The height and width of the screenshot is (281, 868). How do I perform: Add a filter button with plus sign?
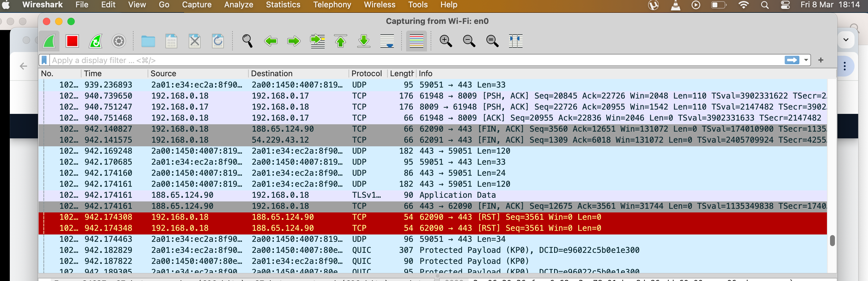click(x=821, y=60)
